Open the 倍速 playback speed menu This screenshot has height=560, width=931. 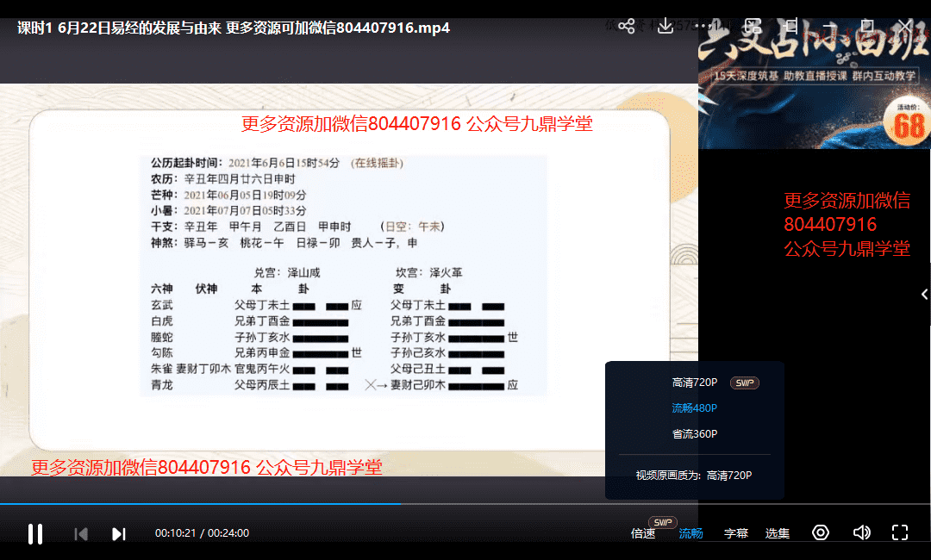[643, 533]
